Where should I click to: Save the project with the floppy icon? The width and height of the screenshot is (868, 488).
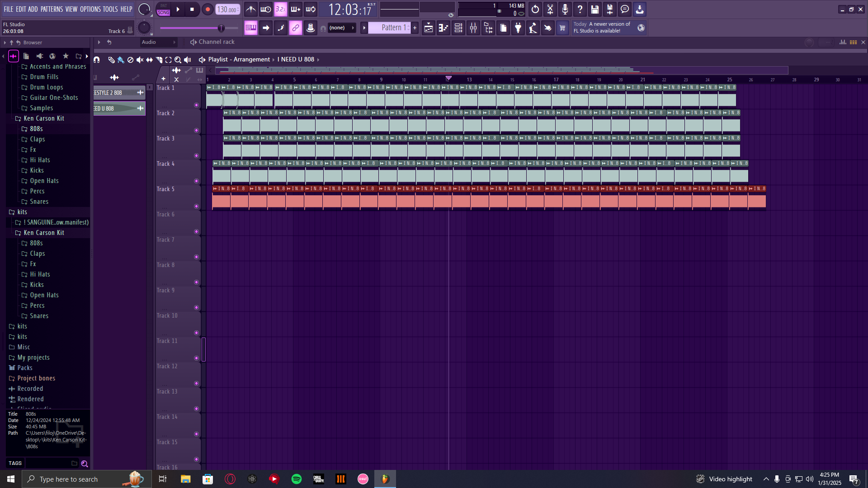pos(594,9)
